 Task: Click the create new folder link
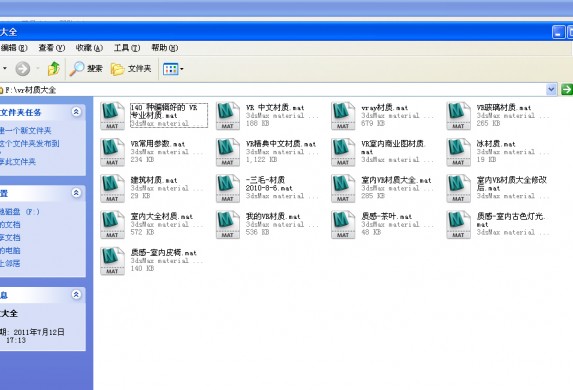[x=26, y=130]
